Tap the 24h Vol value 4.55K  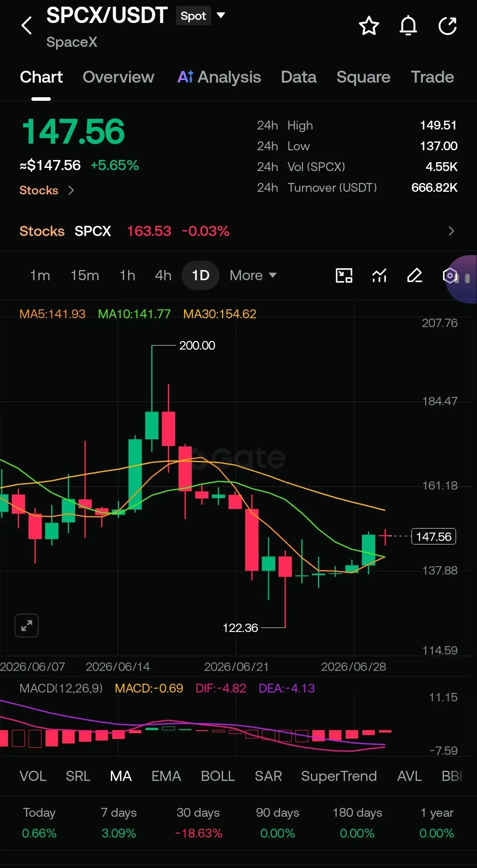click(441, 167)
